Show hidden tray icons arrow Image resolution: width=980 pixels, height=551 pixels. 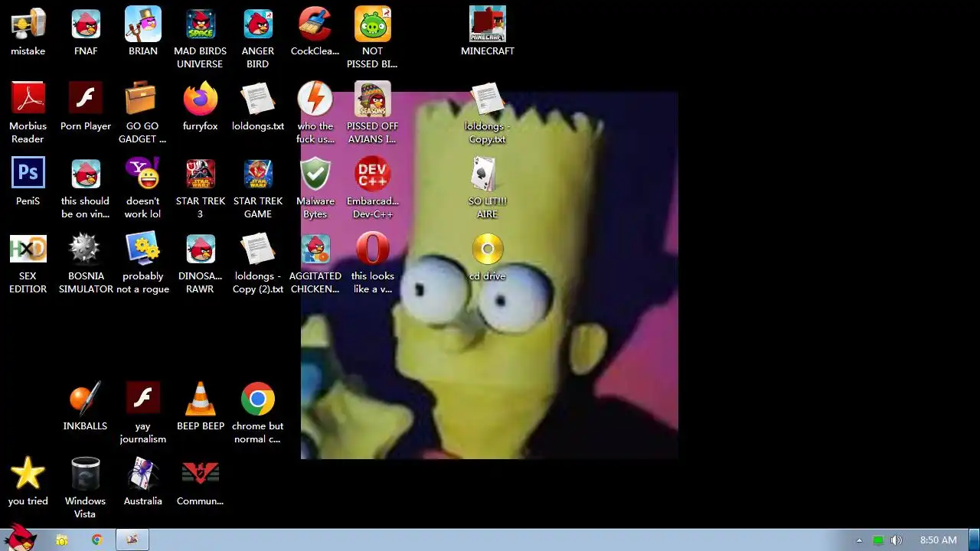point(859,540)
